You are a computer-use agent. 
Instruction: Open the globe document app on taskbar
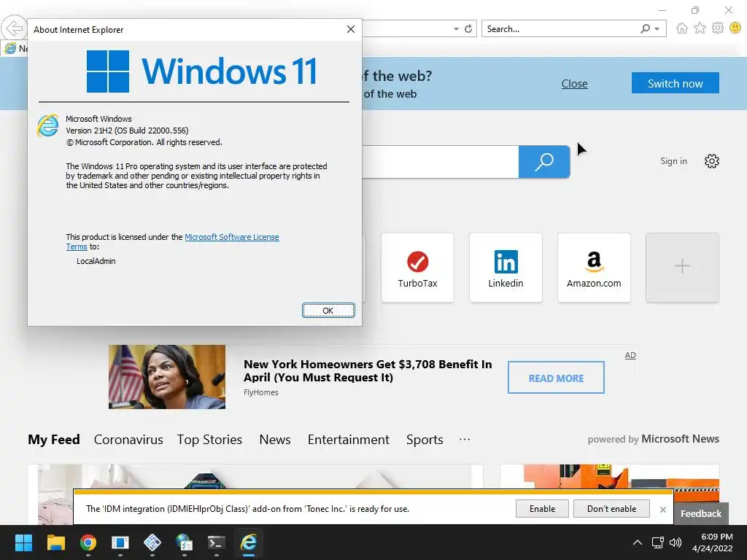click(x=185, y=542)
